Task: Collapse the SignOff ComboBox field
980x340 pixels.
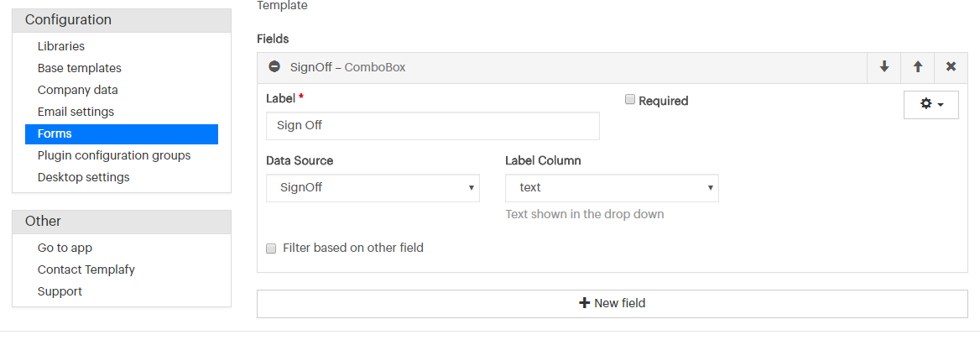Action: [x=274, y=66]
